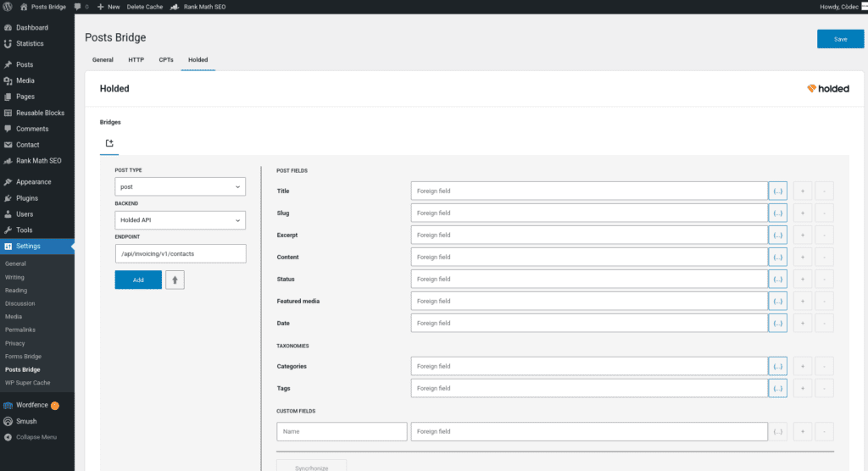Click the braces icon next to Title field

click(x=777, y=191)
